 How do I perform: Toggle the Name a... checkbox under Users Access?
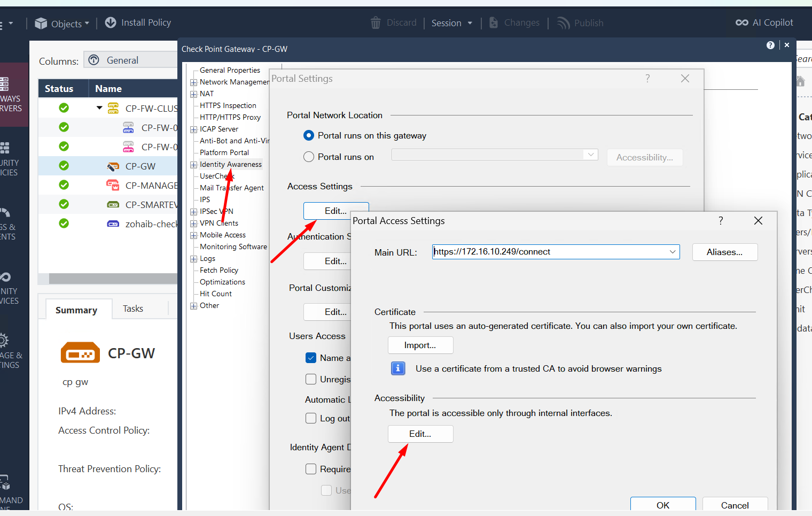[x=311, y=358]
